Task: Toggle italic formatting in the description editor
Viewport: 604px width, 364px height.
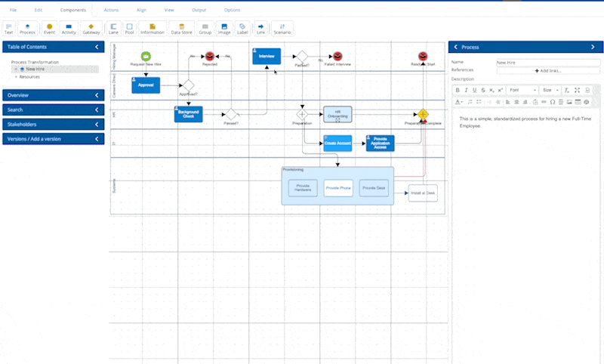Action: coord(466,90)
